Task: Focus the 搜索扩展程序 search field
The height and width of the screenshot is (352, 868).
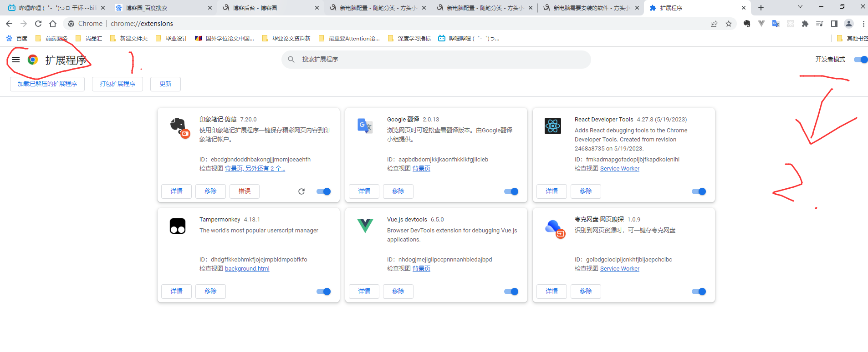Action: coord(436,60)
